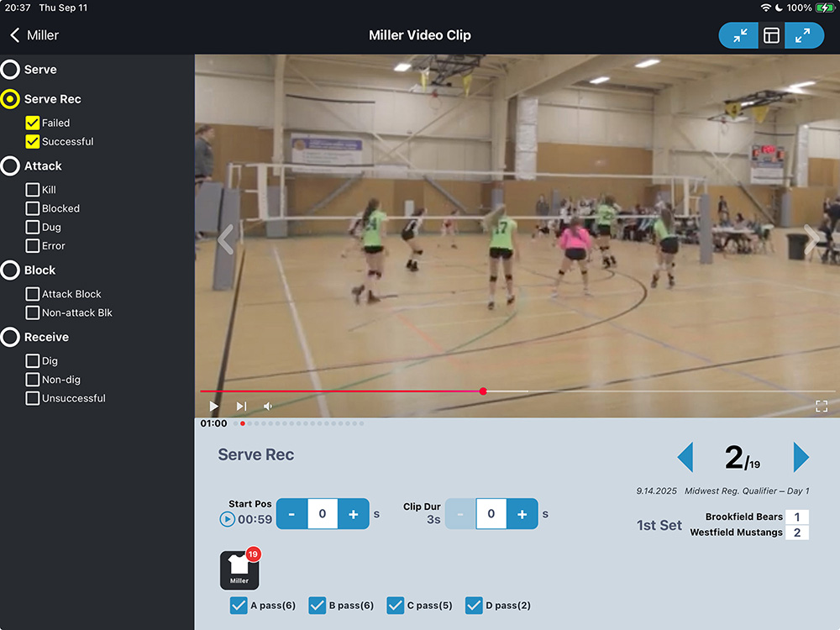Enter fullscreen from video player corner icon
The height and width of the screenshot is (630, 840).
point(822,407)
